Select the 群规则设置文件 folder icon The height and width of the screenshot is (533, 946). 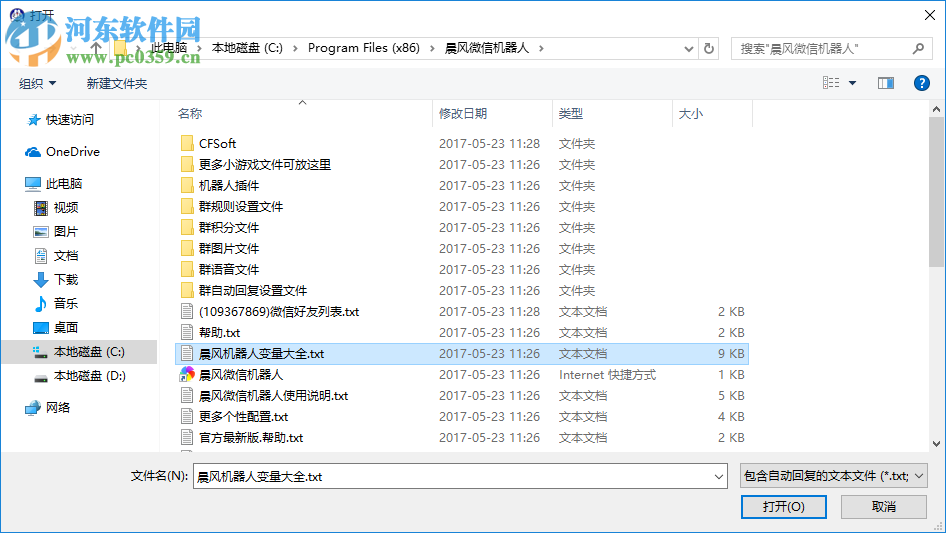coord(187,206)
